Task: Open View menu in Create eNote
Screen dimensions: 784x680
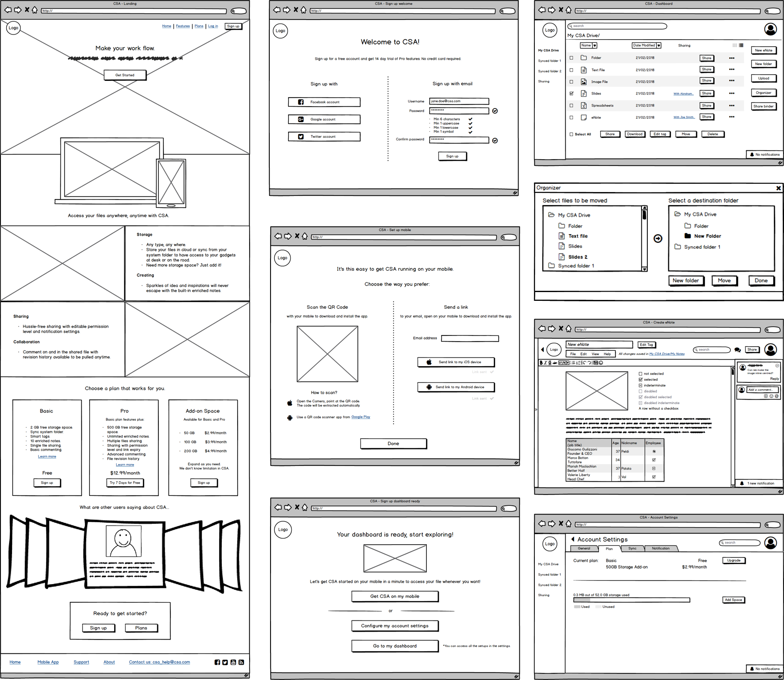Action: (595, 354)
